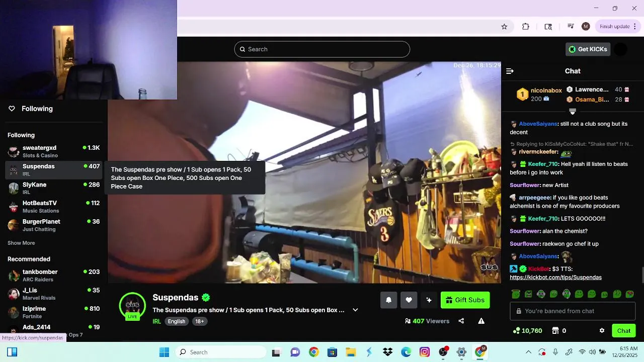Open recommended channel Iziprime
Image resolution: width=644 pixels, height=362 pixels.
click(x=54, y=312)
